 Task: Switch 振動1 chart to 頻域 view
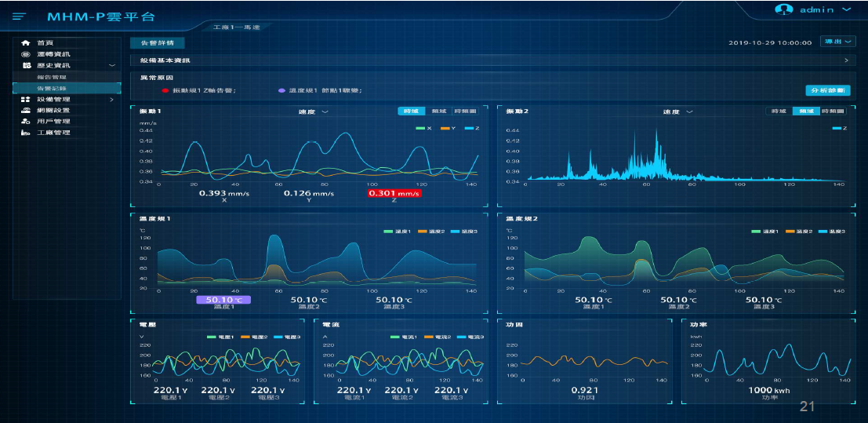tap(438, 111)
